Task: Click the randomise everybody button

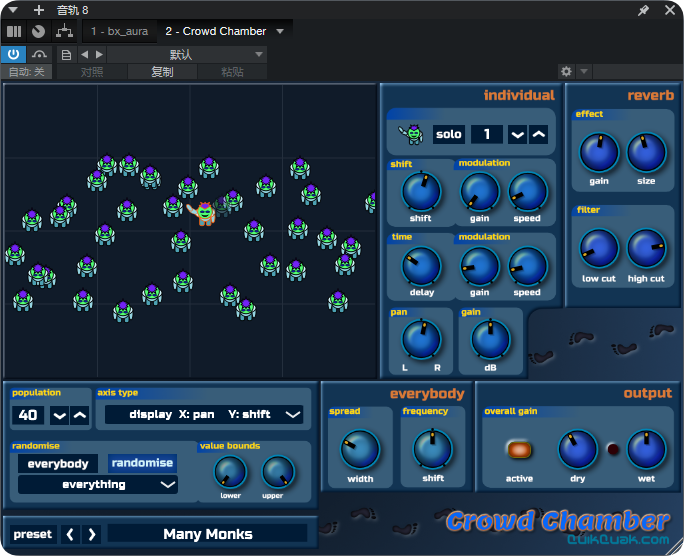Action: click(x=58, y=464)
